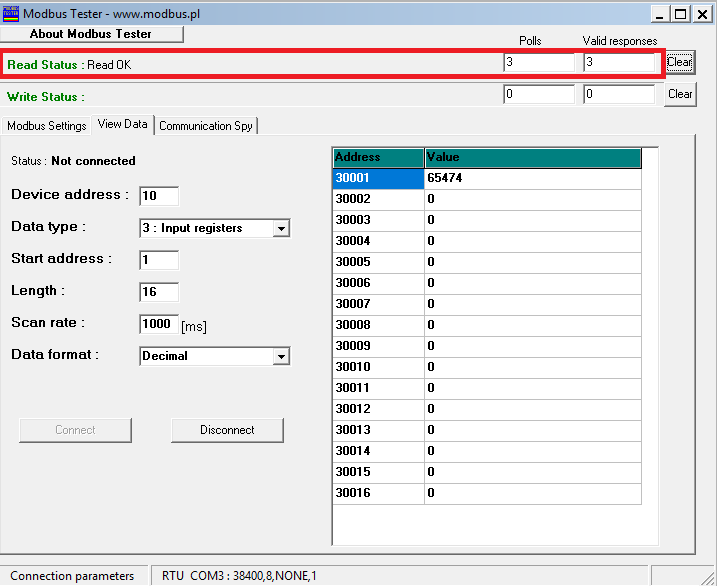Select address row 30016

point(379,494)
